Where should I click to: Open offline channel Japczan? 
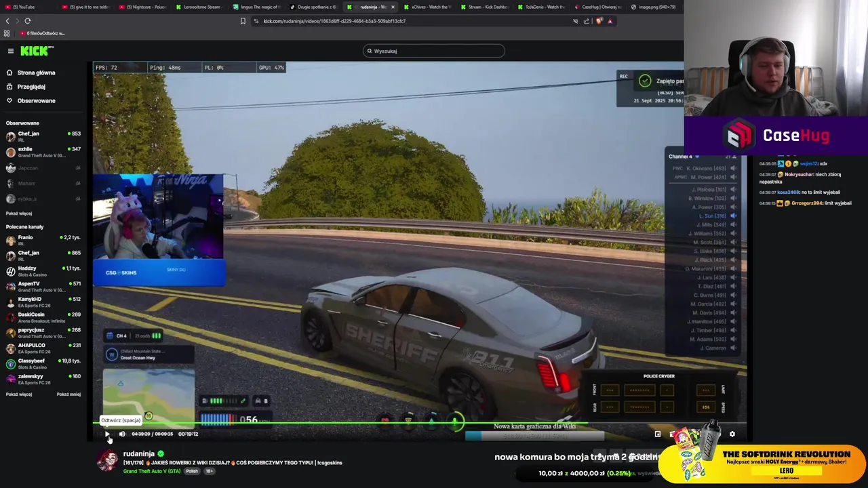(43, 167)
